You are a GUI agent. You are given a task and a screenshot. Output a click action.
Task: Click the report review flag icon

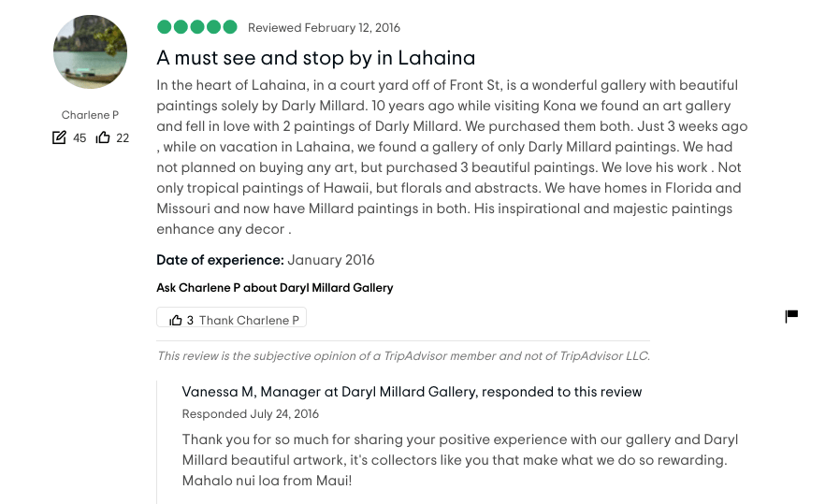pyautogui.click(x=791, y=316)
